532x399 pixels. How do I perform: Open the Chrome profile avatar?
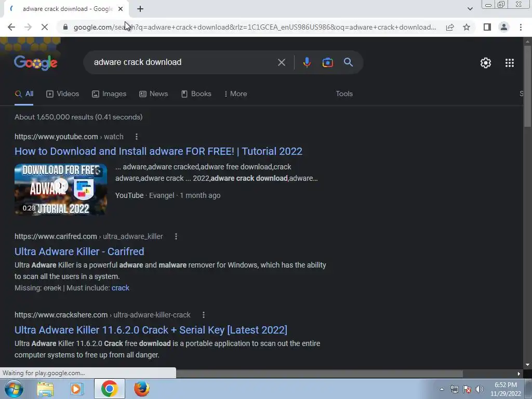coord(504,27)
